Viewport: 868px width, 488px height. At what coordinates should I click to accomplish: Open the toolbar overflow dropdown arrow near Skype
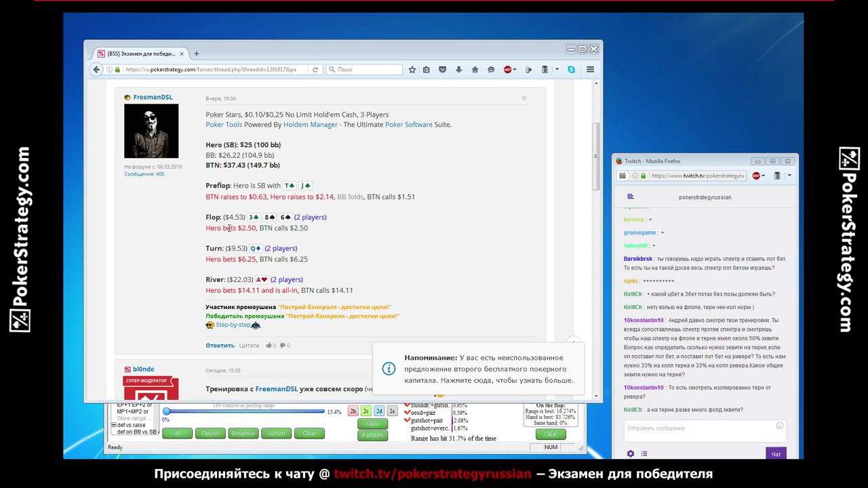point(557,69)
